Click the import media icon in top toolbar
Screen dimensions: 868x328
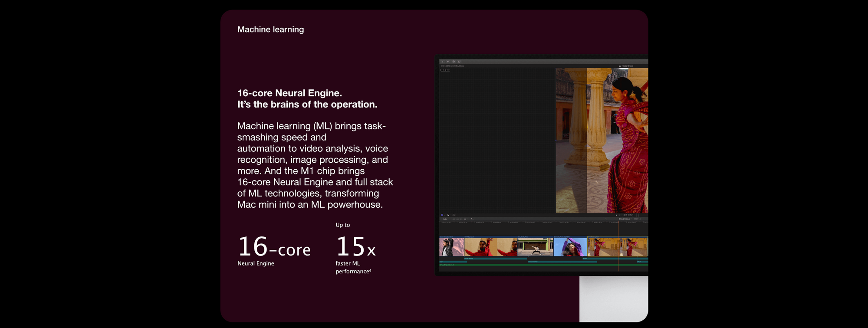(x=443, y=62)
